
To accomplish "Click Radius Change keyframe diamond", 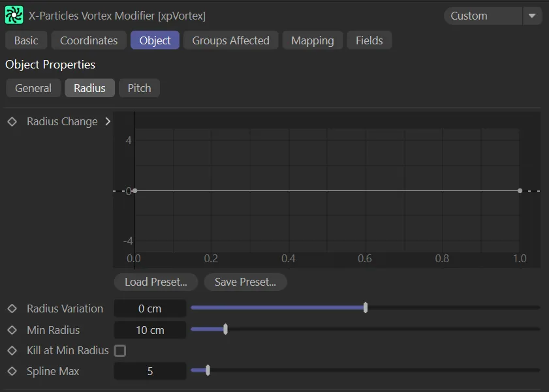I will pyautogui.click(x=12, y=122).
